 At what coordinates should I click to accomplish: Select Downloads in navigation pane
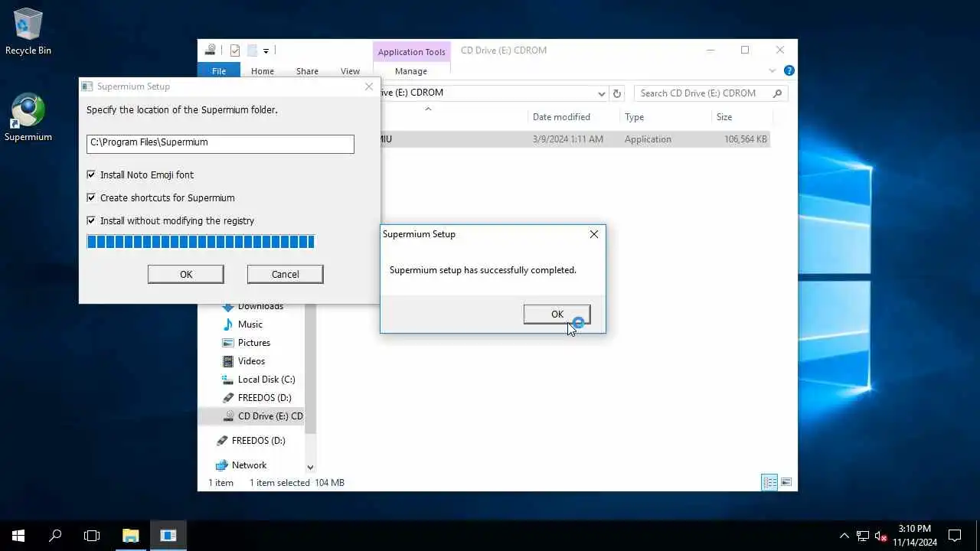(x=260, y=306)
